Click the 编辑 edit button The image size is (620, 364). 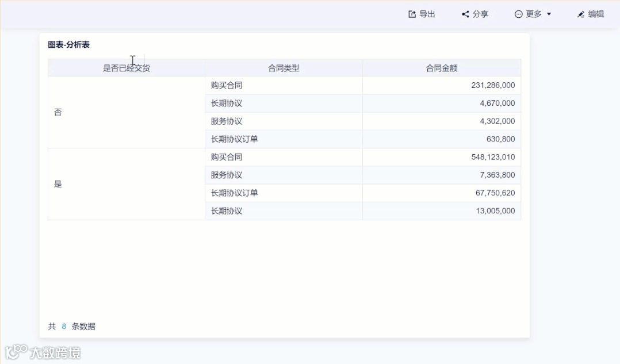pos(591,14)
